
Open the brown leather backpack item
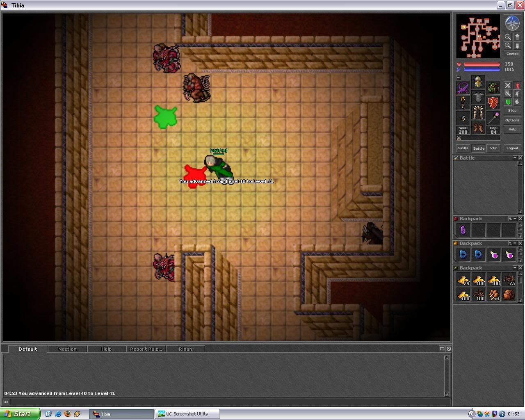coord(509,295)
